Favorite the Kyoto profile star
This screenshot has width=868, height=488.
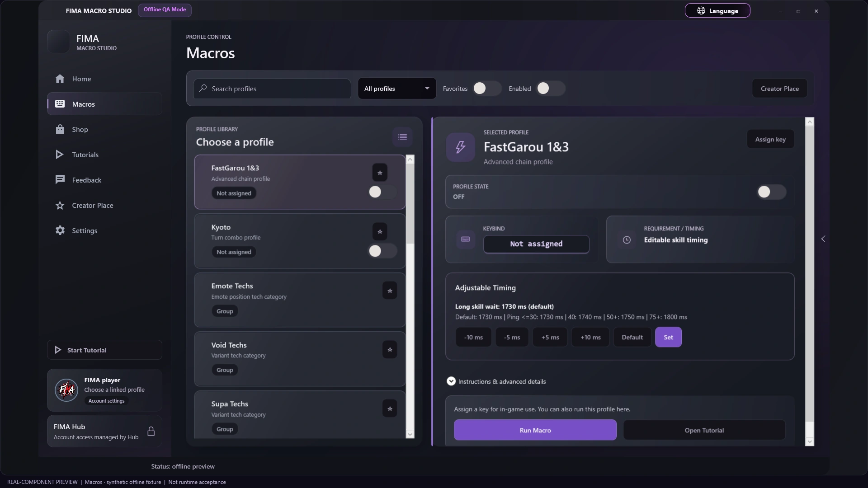(x=380, y=232)
